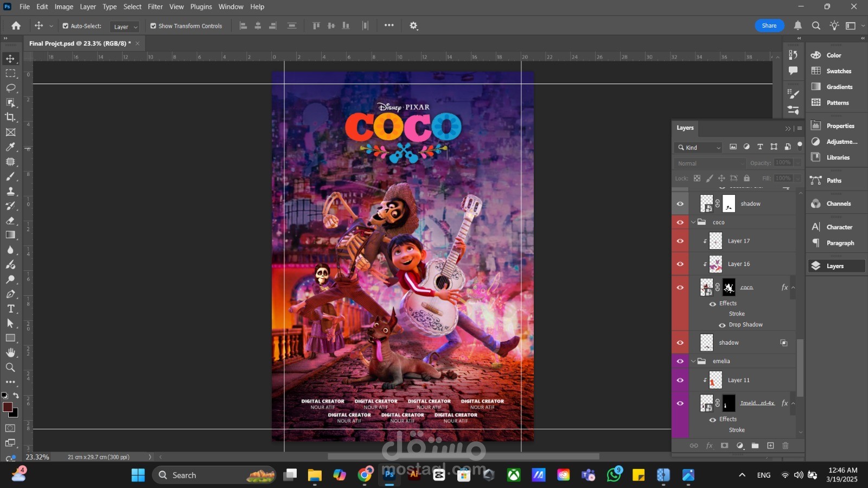Image resolution: width=868 pixels, height=488 pixels.
Task: Create a new group folder icon
Action: (x=755, y=446)
